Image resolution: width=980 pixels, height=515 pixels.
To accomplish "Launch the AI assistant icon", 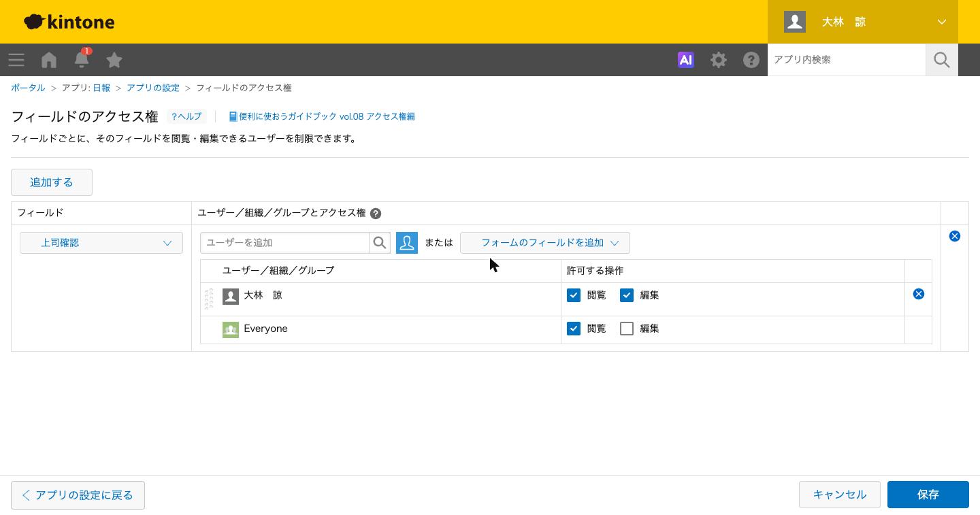I will point(686,60).
